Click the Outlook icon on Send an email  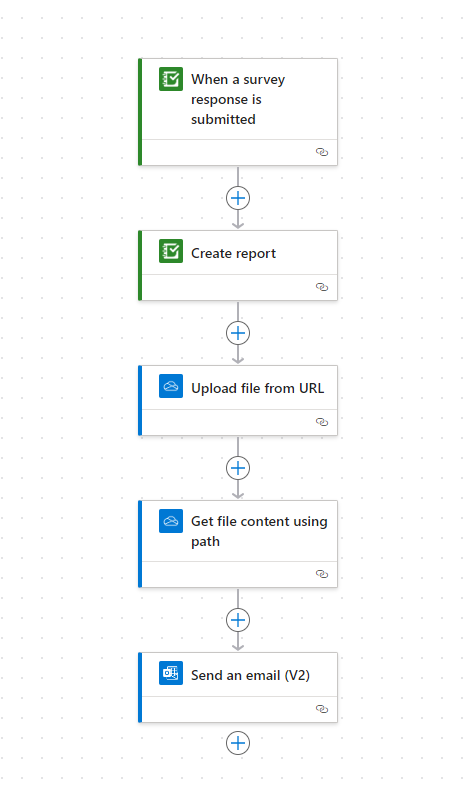click(x=171, y=673)
